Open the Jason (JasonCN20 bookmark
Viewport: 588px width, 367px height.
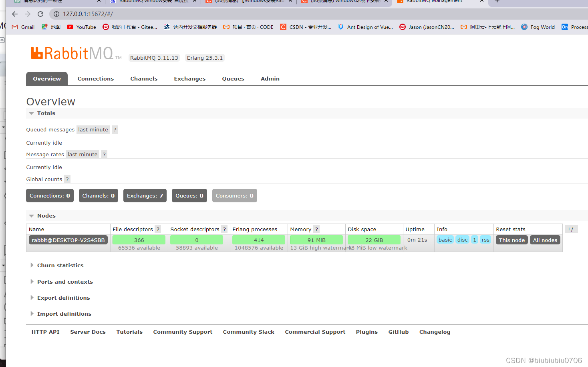(x=427, y=27)
